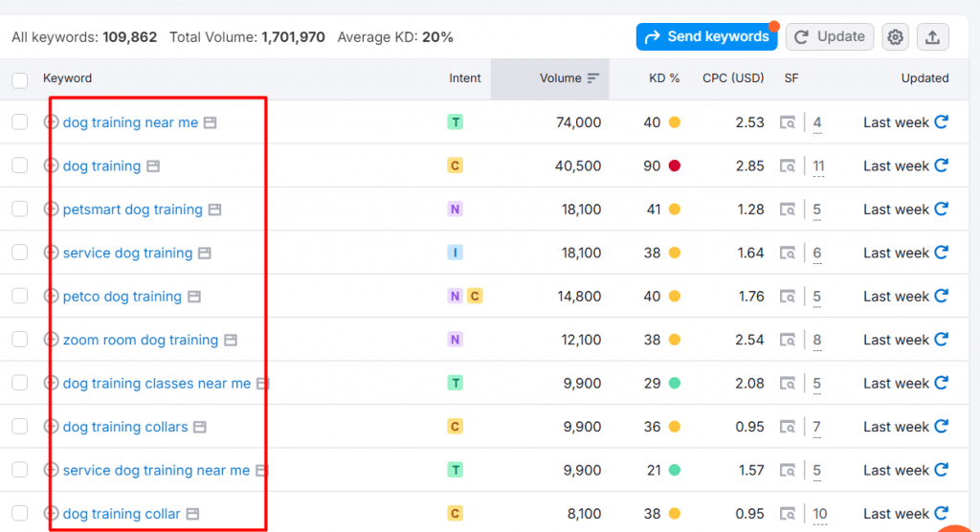Click the settings gear icon
The height and width of the screenshot is (532, 980).
coord(895,37)
